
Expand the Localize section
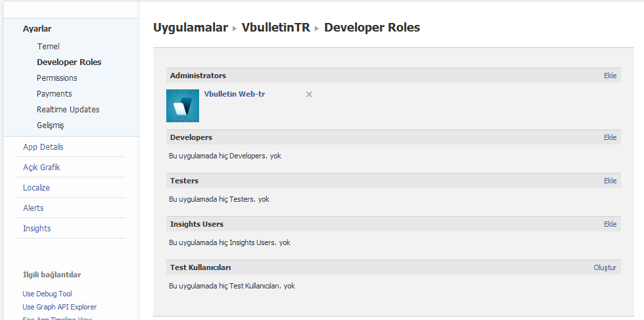(x=36, y=188)
